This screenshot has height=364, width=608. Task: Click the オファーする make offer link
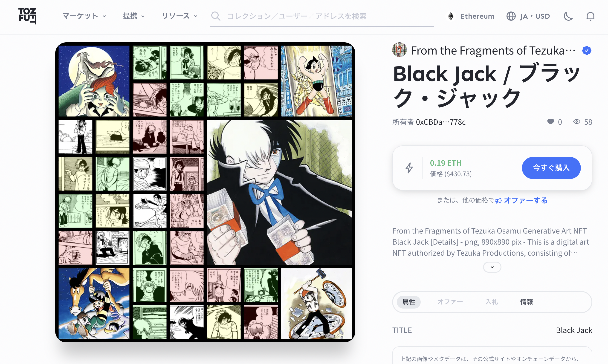(525, 200)
